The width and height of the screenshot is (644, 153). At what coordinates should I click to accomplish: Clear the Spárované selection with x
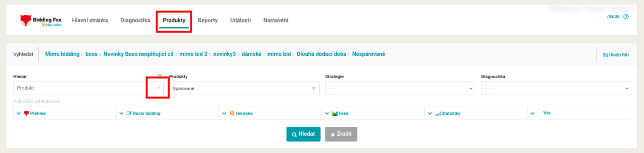(x=313, y=88)
